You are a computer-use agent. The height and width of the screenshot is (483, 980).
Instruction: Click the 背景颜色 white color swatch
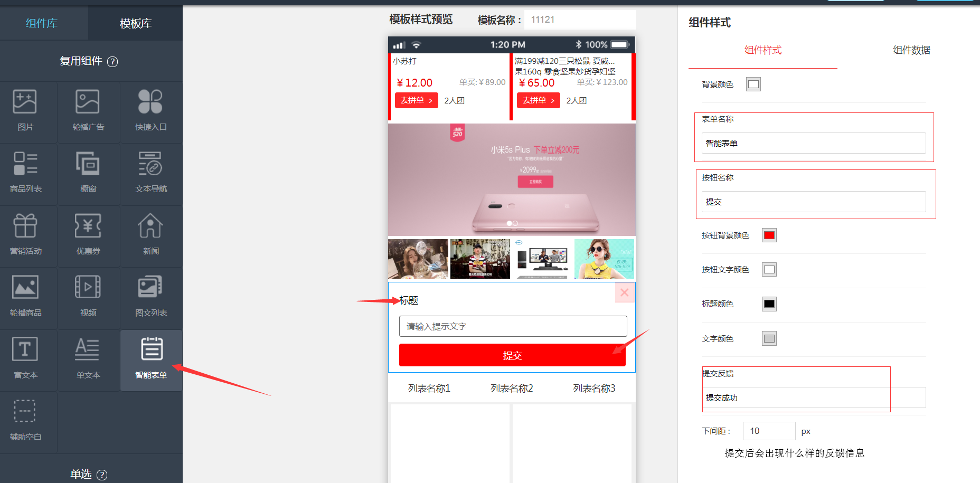pos(753,84)
